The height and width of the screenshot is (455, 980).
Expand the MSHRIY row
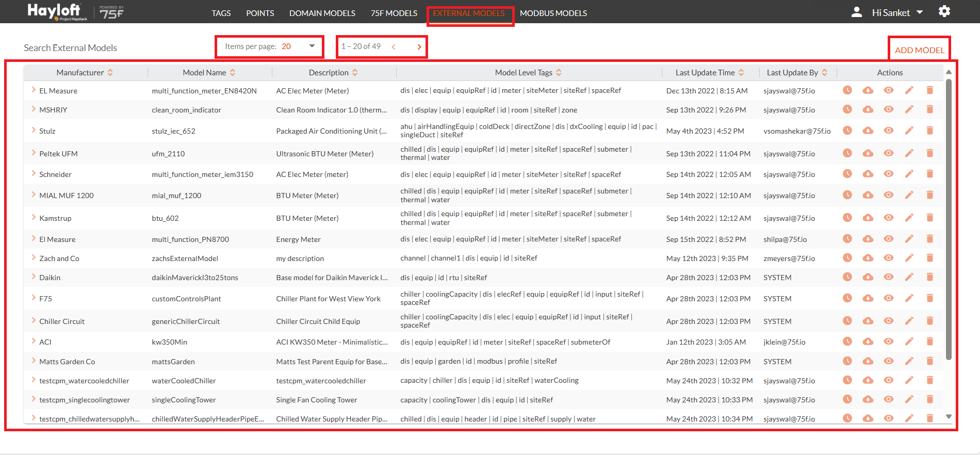34,109
